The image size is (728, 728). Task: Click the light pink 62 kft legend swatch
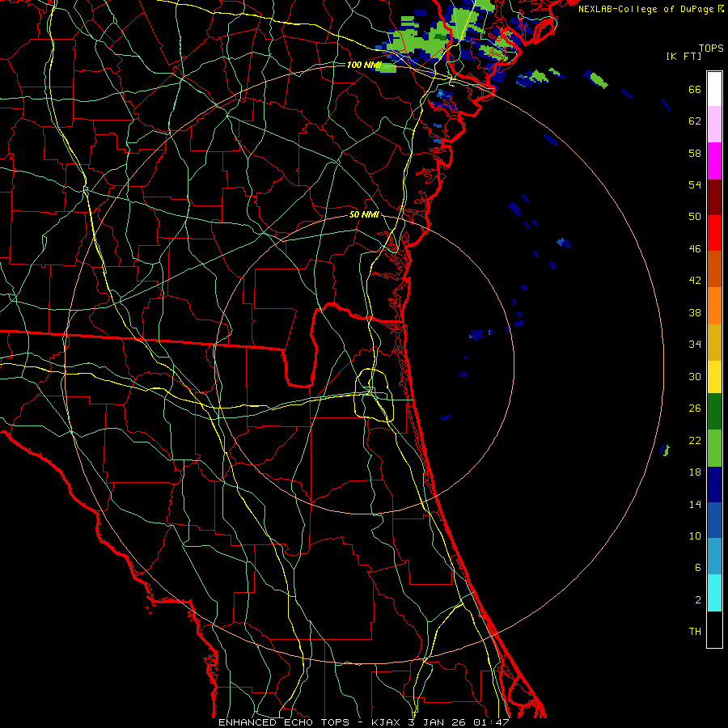coord(714,124)
